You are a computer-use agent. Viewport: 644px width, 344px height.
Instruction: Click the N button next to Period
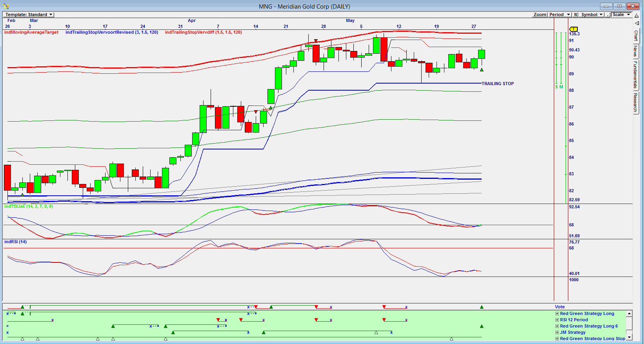(575, 15)
